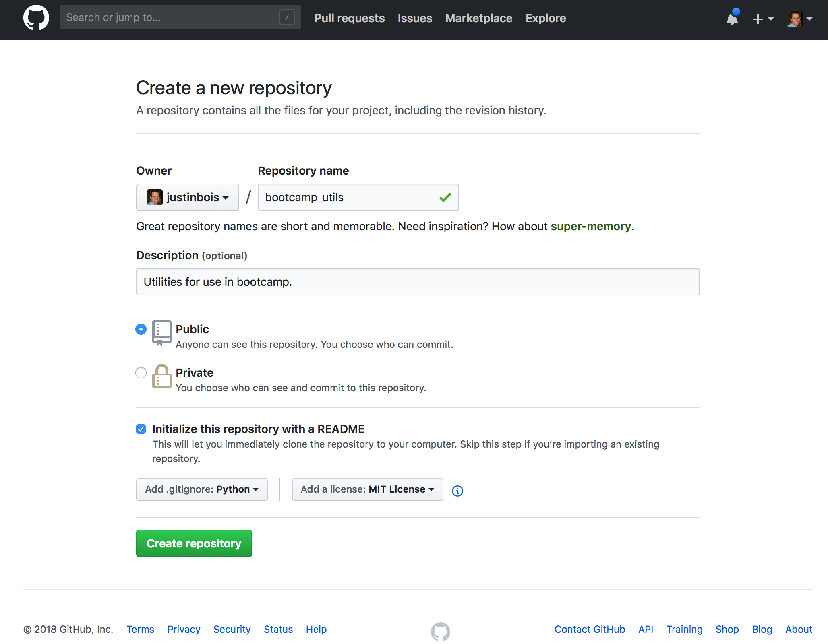
Task: Click the Private option label
Action: (195, 373)
